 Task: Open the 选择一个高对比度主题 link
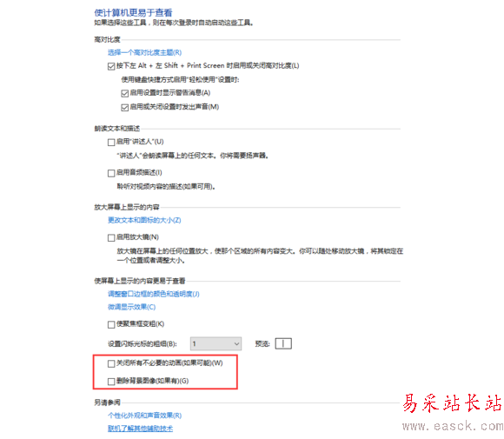coord(144,52)
